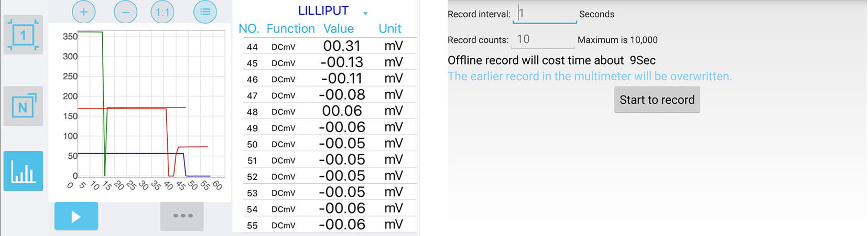Click the overwritten warning text link
The image size is (868, 236).
[589, 77]
